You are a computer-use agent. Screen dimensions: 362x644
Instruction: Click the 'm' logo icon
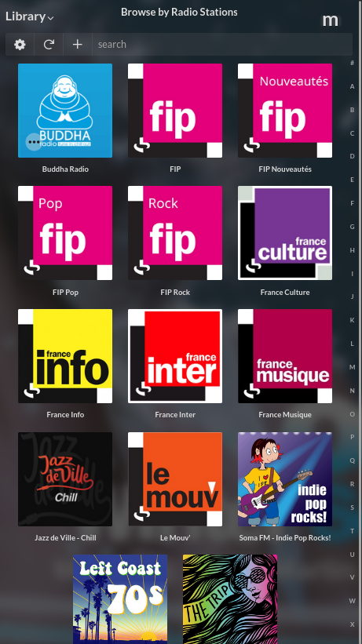click(x=330, y=20)
